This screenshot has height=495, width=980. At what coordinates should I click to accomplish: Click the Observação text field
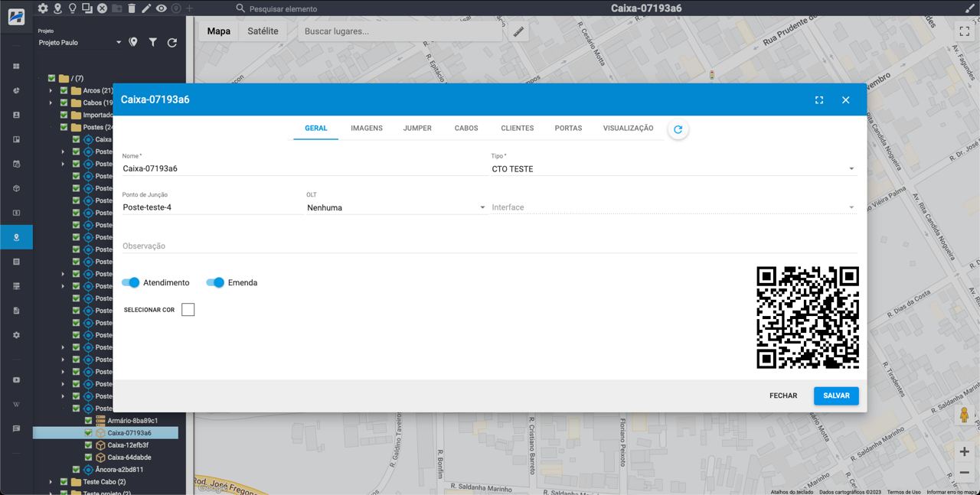pos(490,246)
